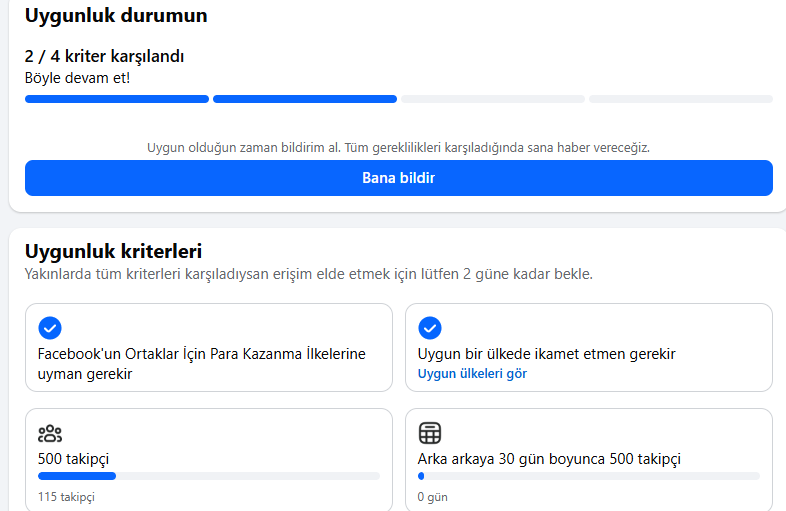Select the Facebook Ortaklar İçin Para Kazanma card

click(209, 348)
